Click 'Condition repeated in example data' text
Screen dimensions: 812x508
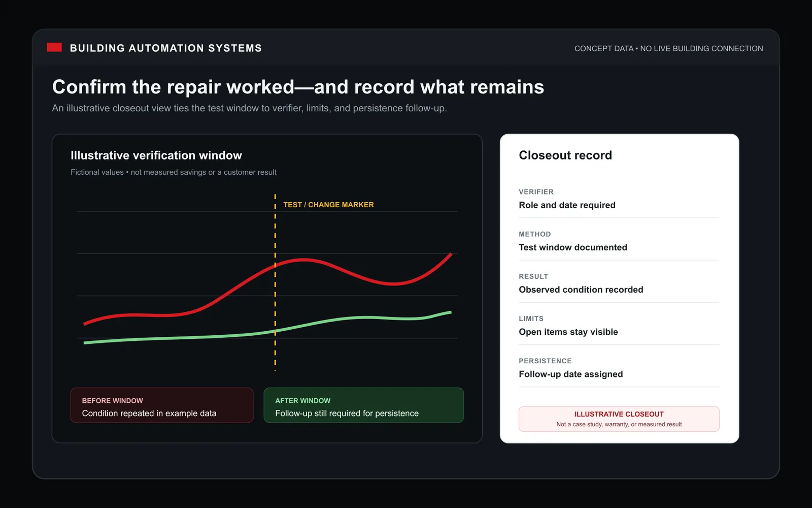tap(149, 414)
